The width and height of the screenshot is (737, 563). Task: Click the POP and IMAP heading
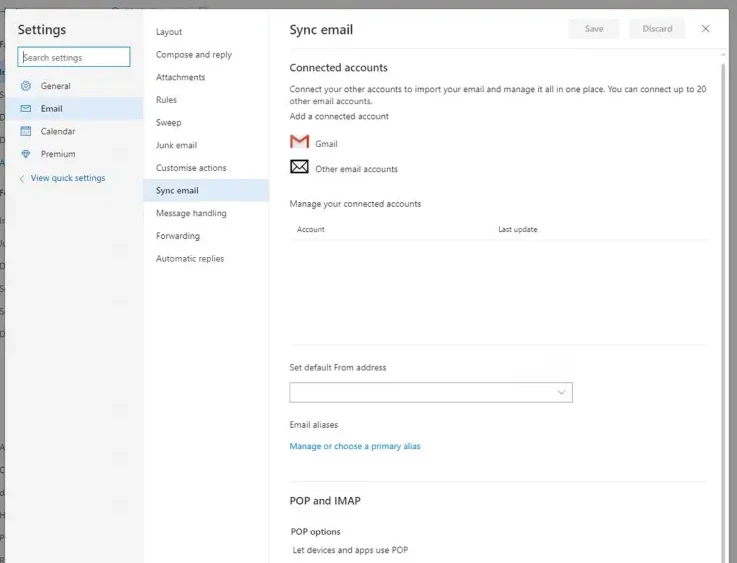[x=325, y=501]
